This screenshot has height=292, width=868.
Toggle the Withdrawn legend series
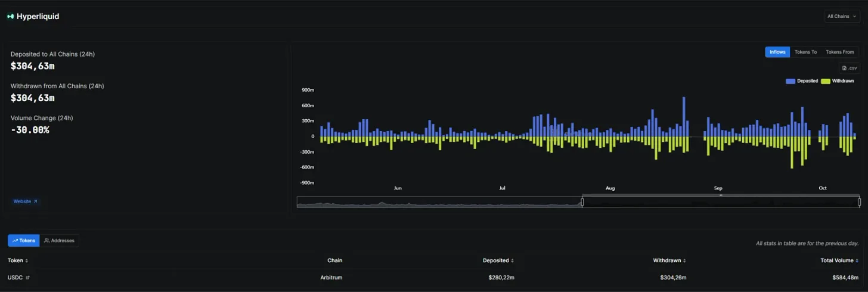click(838, 81)
